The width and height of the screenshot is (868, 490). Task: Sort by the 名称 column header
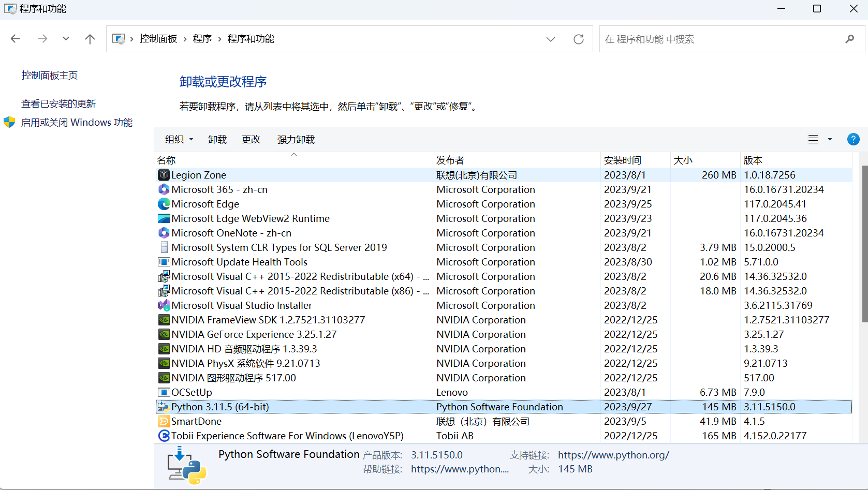click(293, 160)
